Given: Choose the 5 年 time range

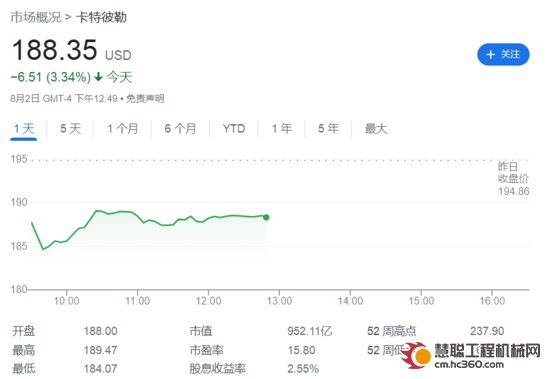Looking at the screenshot, I should [328, 129].
